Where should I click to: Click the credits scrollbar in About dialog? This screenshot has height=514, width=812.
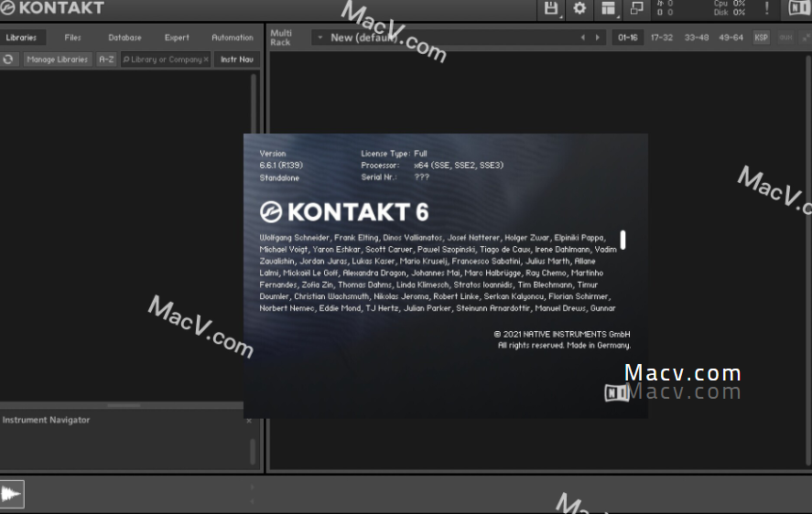click(x=623, y=241)
